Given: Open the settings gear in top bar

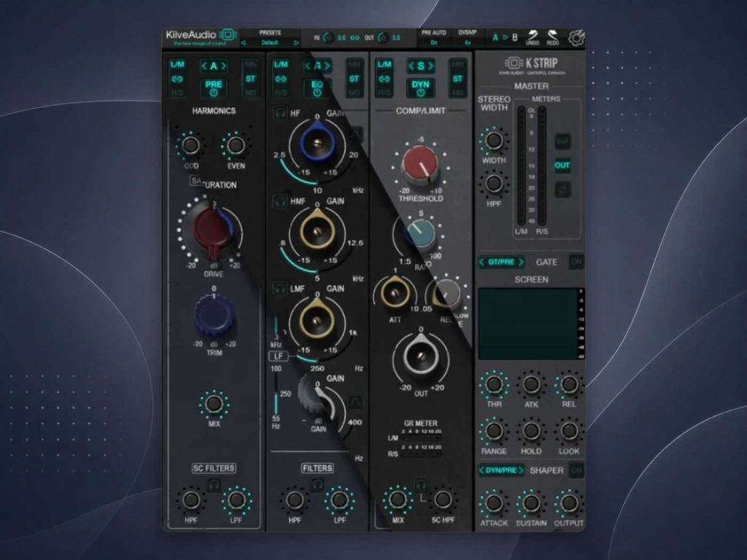Looking at the screenshot, I should (576, 37).
